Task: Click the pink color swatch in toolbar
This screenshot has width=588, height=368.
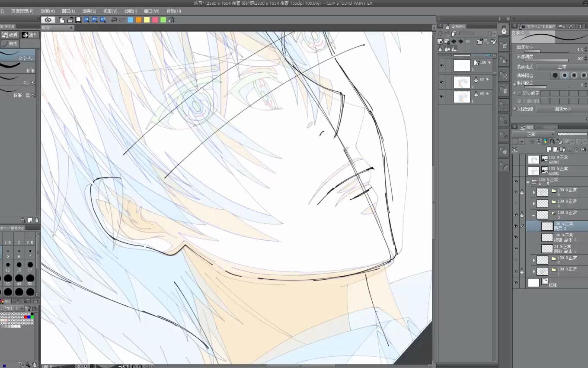Action: [155, 20]
